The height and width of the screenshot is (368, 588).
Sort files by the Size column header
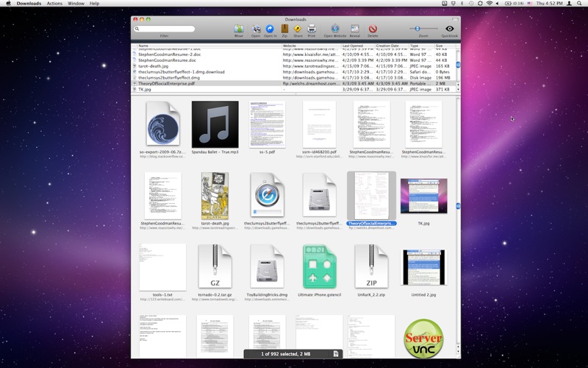[440, 46]
